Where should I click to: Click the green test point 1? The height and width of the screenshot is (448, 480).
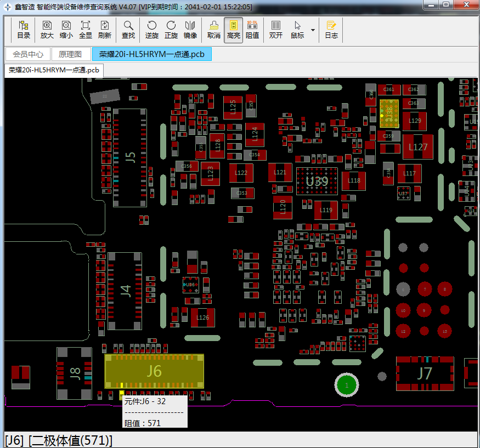tap(347, 385)
